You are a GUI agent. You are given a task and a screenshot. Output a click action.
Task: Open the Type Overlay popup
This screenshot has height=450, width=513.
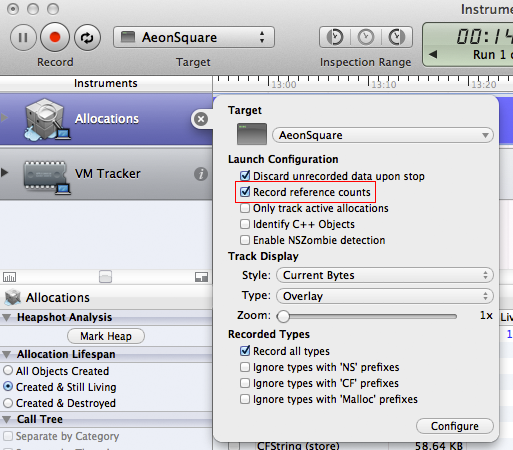pos(385,296)
